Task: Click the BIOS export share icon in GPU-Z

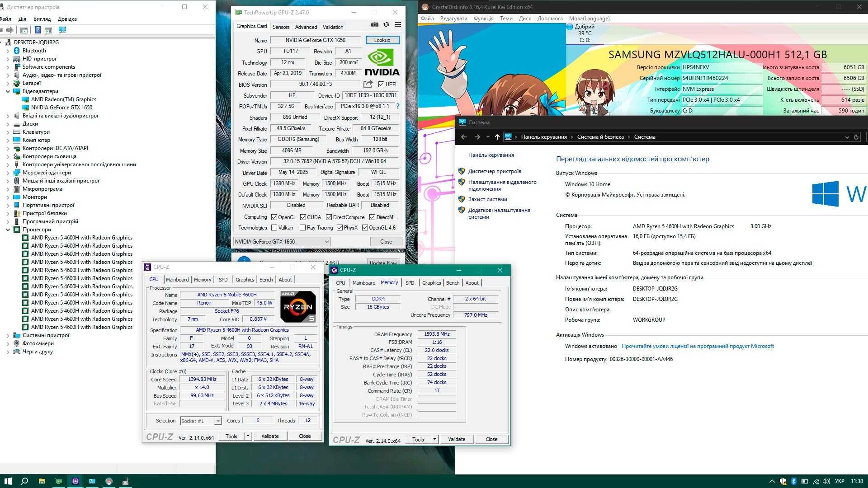Action: [x=368, y=84]
